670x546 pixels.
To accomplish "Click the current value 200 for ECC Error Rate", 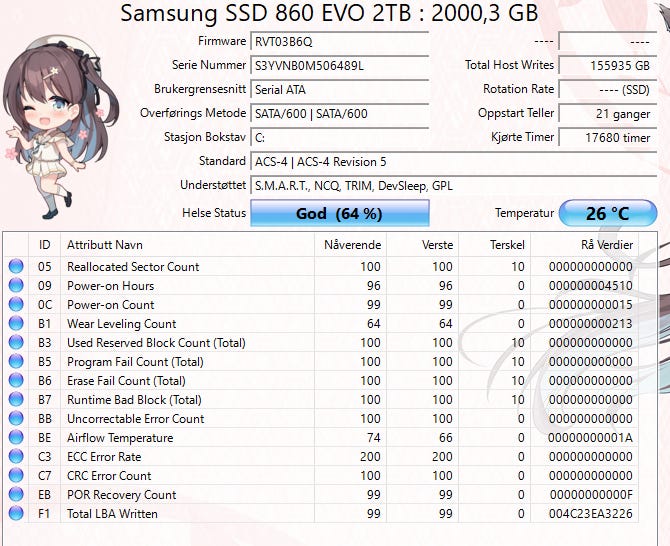I will pyautogui.click(x=370, y=457).
